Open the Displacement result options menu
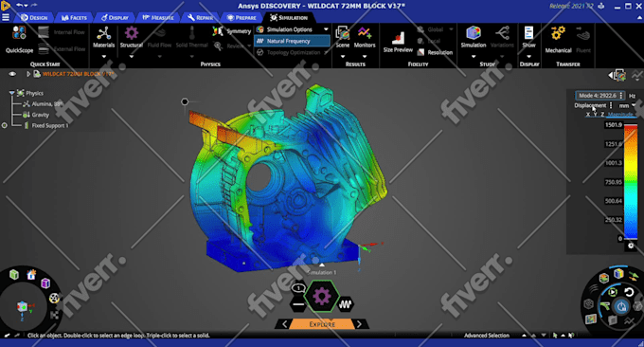644x347 pixels. (x=611, y=105)
